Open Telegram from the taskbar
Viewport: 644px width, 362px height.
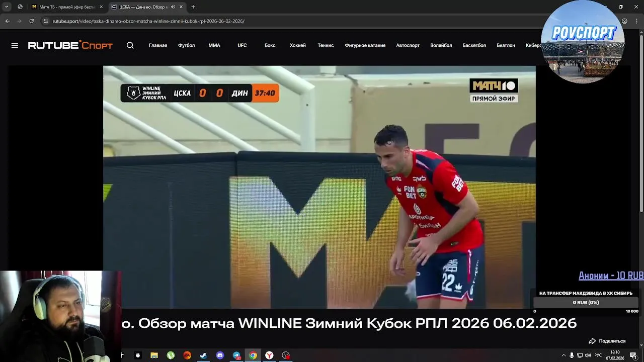[236, 355]
